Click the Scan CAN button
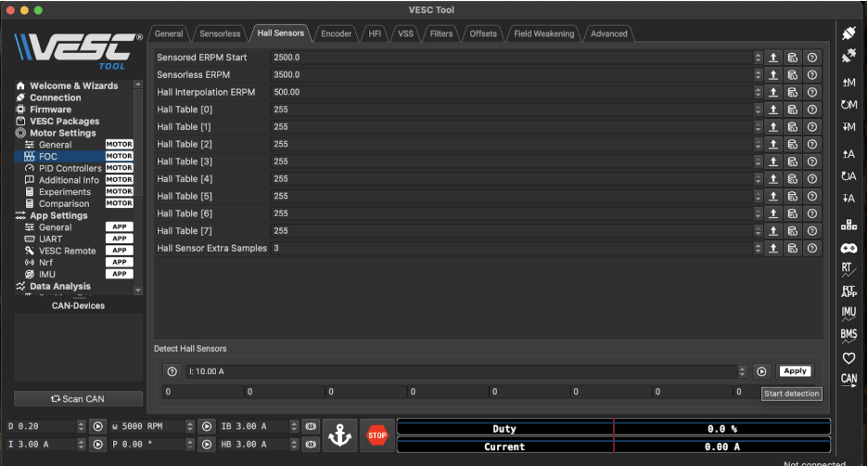The width and height of the screenshot is (868, 466). click(78, 399)
